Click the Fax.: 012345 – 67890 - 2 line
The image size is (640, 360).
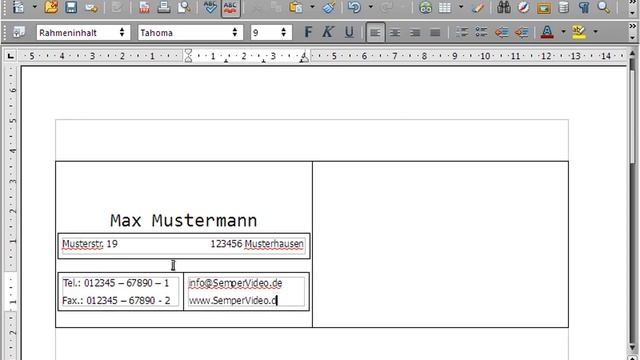click(x=116, y=300)
